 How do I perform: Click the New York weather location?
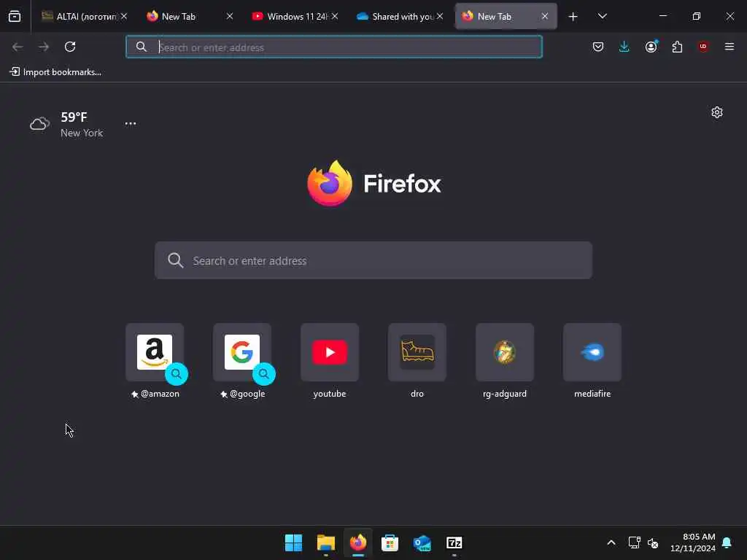pyautogui.click(x=82, y=133)
